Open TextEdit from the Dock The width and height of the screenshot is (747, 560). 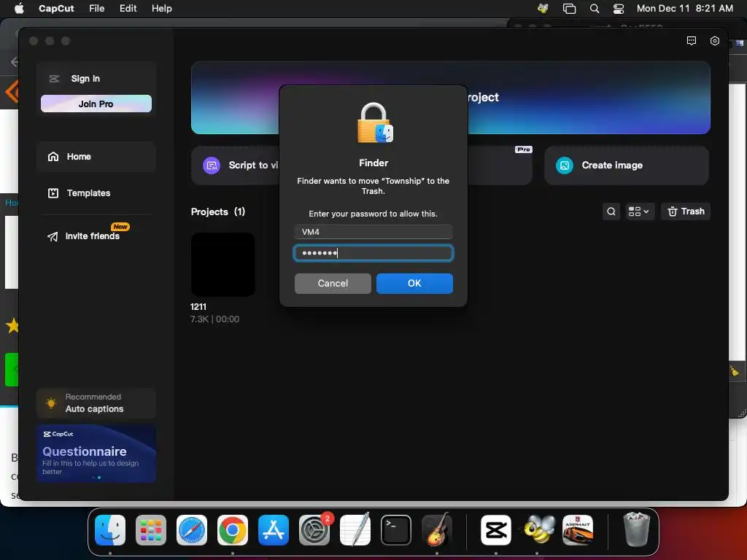(355, 530)
